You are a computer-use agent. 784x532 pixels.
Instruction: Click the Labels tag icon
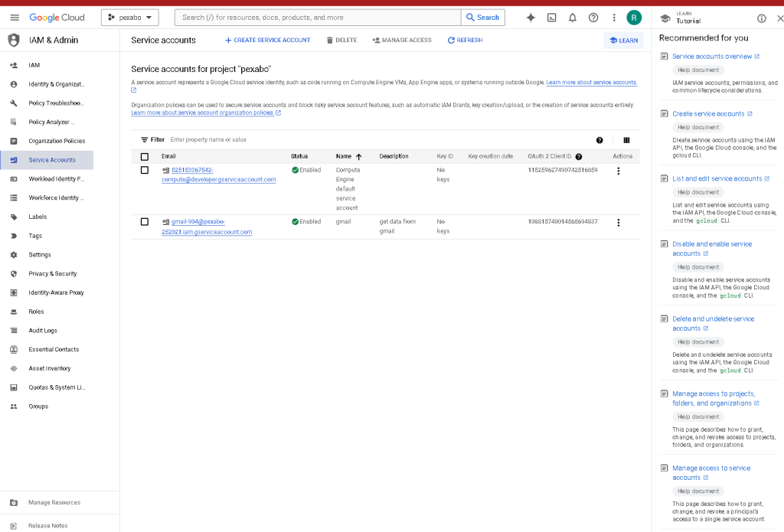14,217
